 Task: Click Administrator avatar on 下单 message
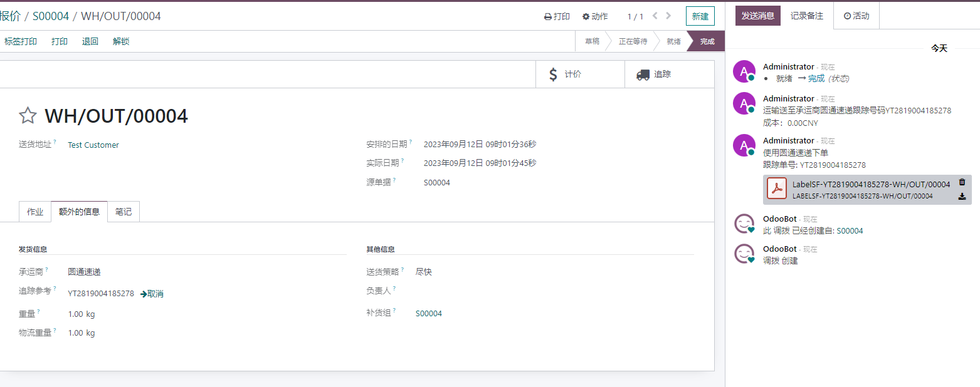click(x=744, y=145)
